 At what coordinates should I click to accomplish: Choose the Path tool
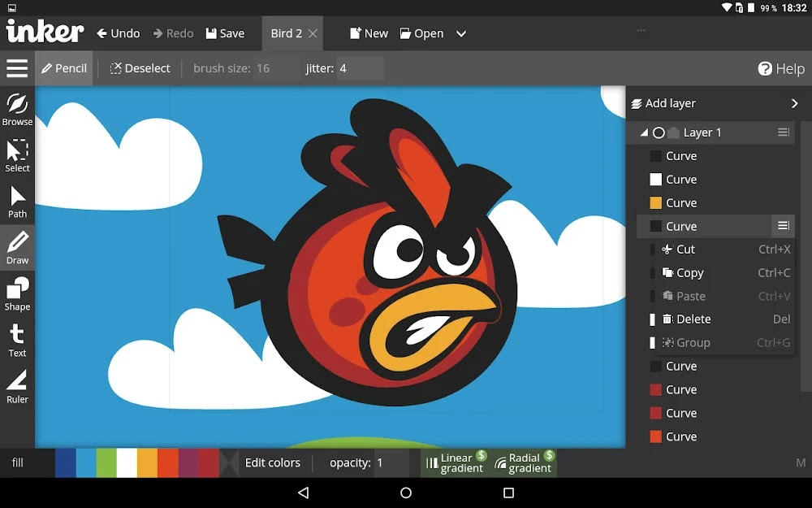tap(17, 202)
